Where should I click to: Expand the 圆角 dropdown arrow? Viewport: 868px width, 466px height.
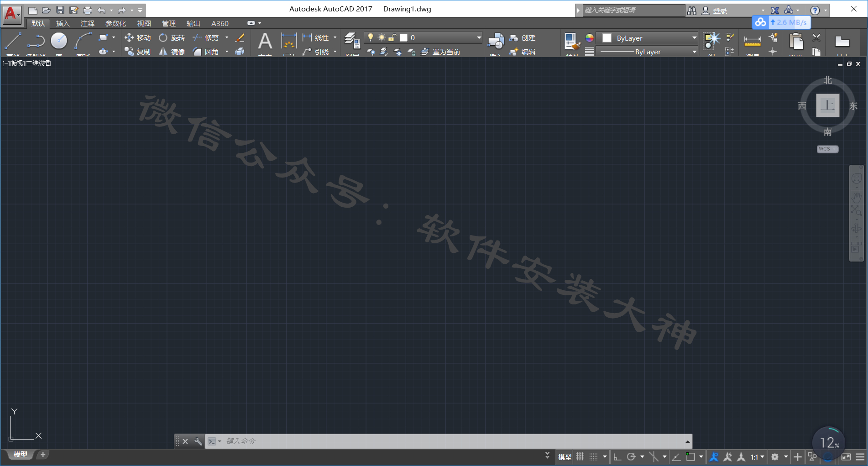point(227,52)
